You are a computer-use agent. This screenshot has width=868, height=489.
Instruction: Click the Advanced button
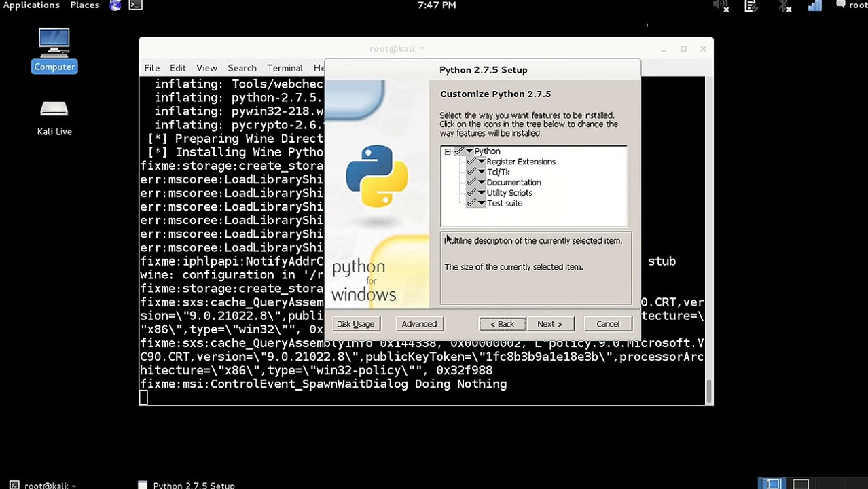point(419,324)
